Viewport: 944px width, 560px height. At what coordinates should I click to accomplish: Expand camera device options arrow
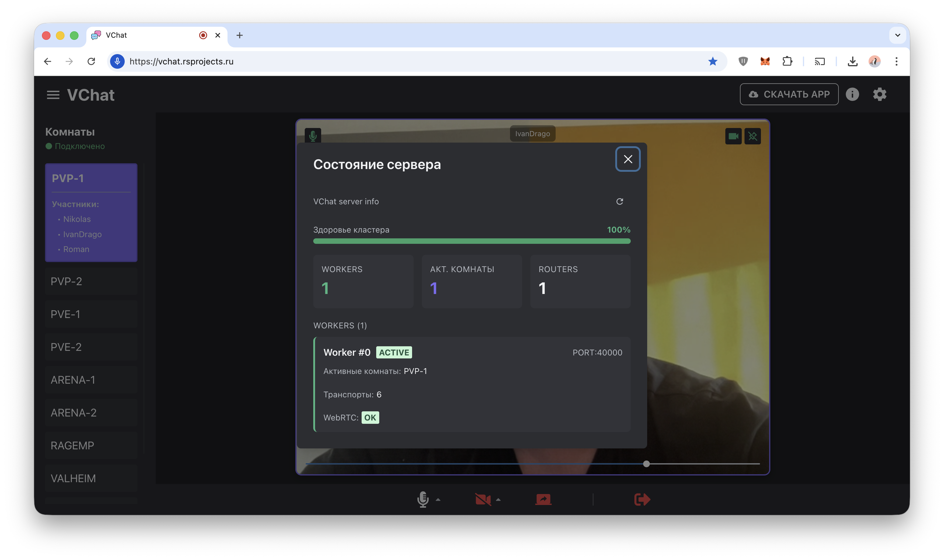(x=498, y=500)
